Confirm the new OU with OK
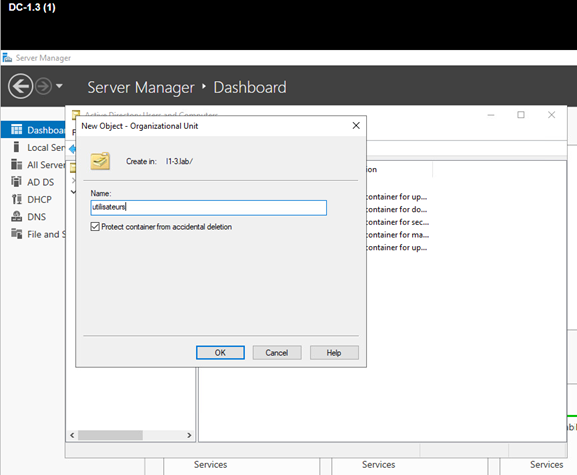The width and height of the screenshot is (577, 475). (220, 352)
